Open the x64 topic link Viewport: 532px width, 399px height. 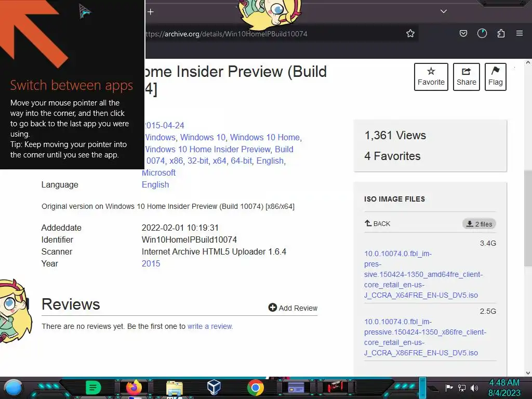pos(220,161)
